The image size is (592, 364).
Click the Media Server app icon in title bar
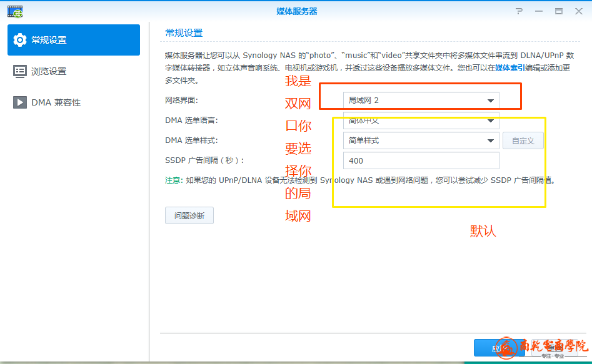point(15,11)
